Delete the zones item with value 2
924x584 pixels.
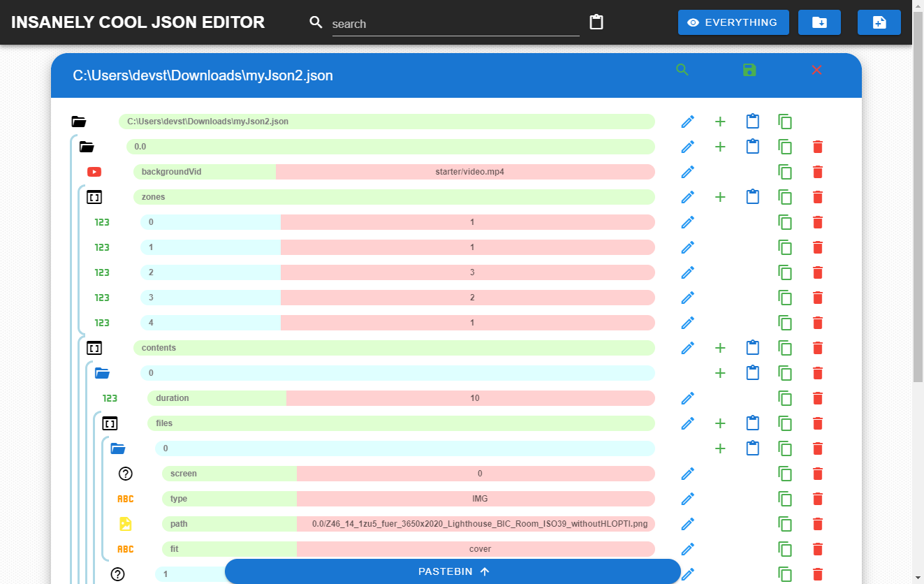click(818, 298)
